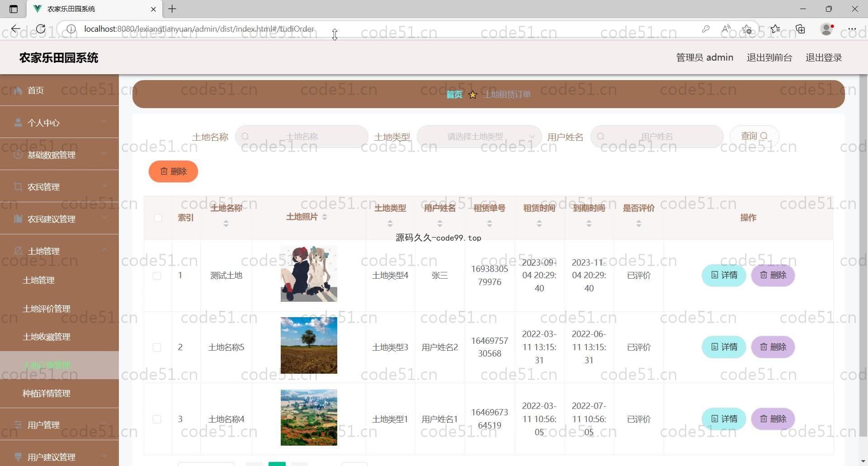Click the 查询 search button
Image resolution: width=868 pixels, height=466 pixels.
754,136
